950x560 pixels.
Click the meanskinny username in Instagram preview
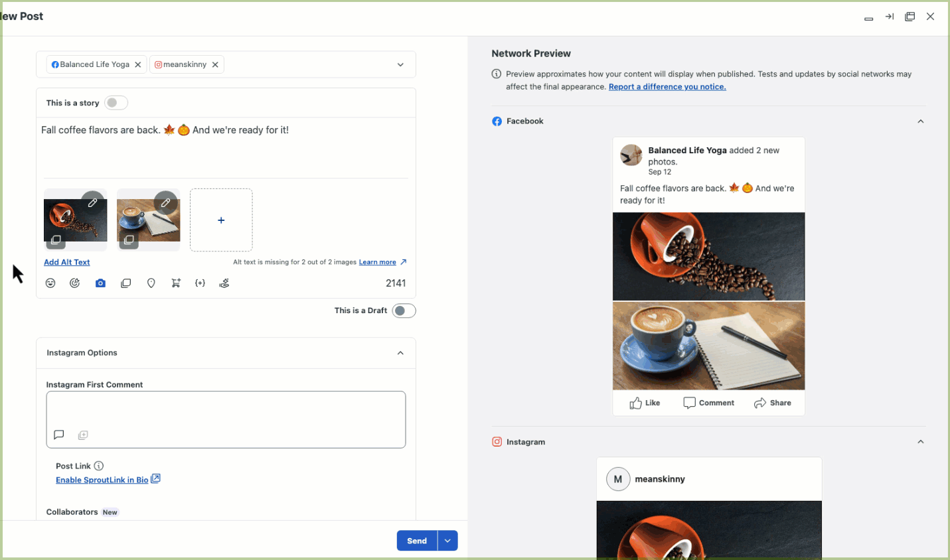pos(660,479)
